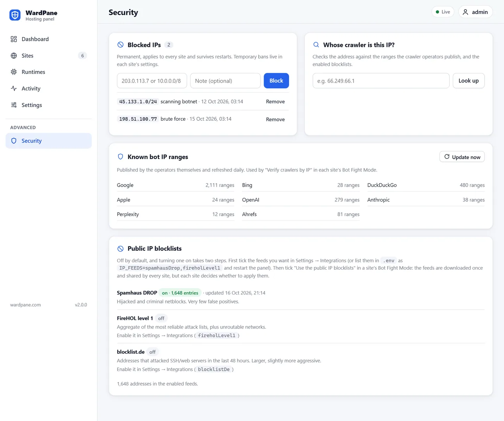Click the crawler lookup magnifier icon
This screenshot has height=421, width=504.
pos(316,45)
